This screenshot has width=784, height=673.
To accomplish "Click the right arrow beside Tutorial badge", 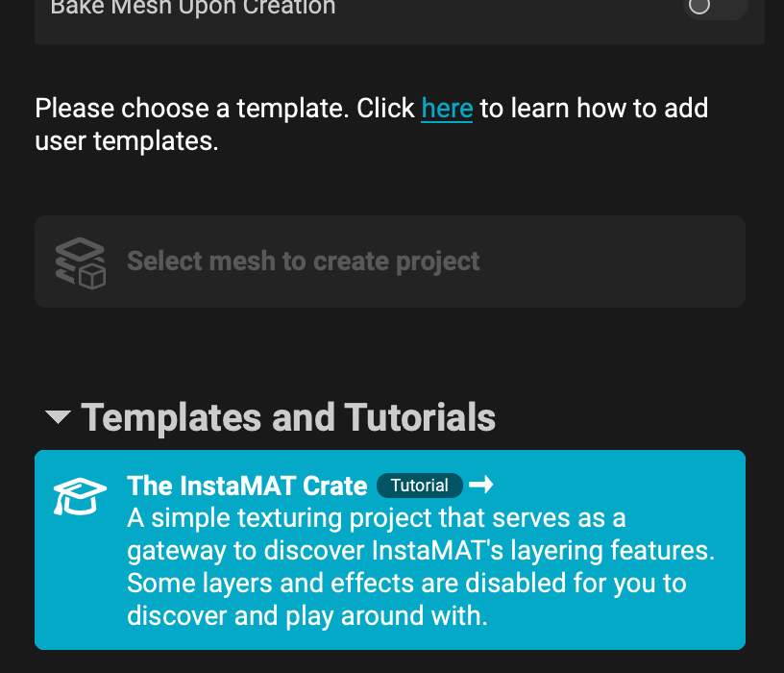I will [480, 485].
